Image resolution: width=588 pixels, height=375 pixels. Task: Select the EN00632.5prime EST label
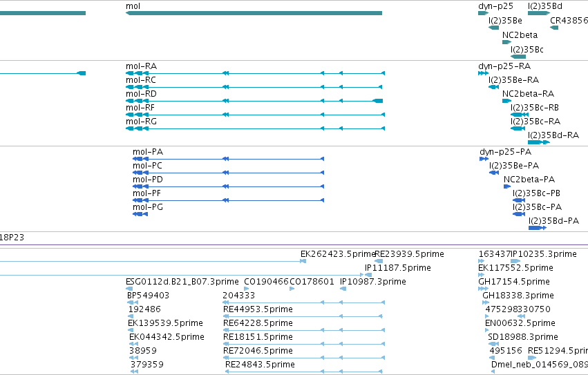pyautogui.click(x=520, y=323)
